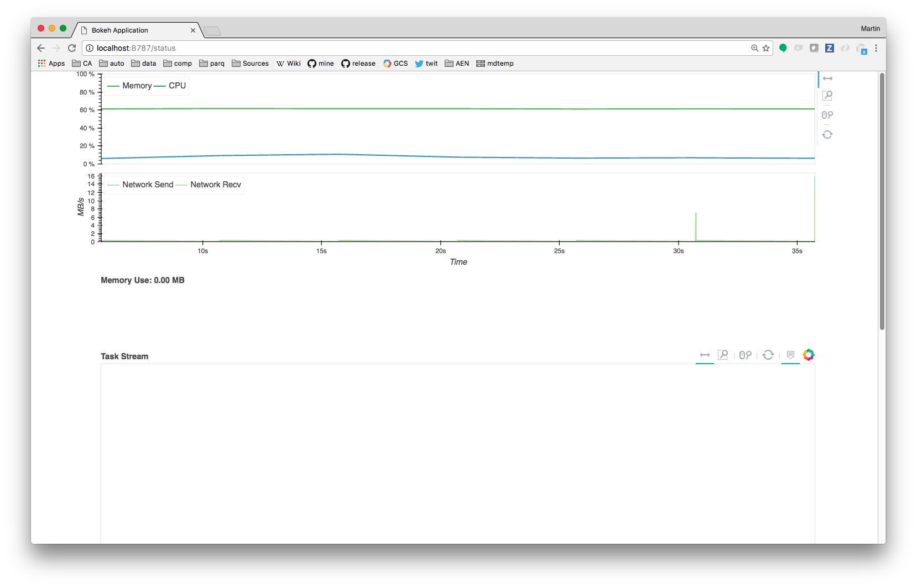
Task: Open the Bokeh logo link
Action: point(809,355)
